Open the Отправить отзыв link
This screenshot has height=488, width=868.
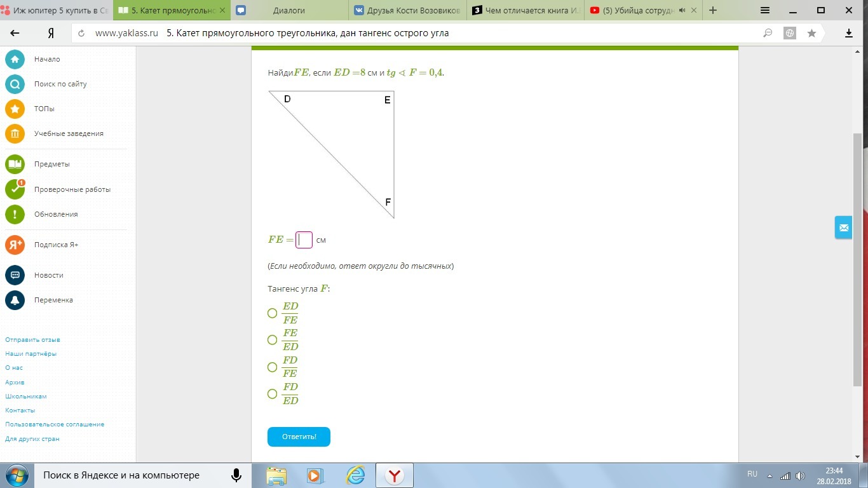click(x=32, y=340)
